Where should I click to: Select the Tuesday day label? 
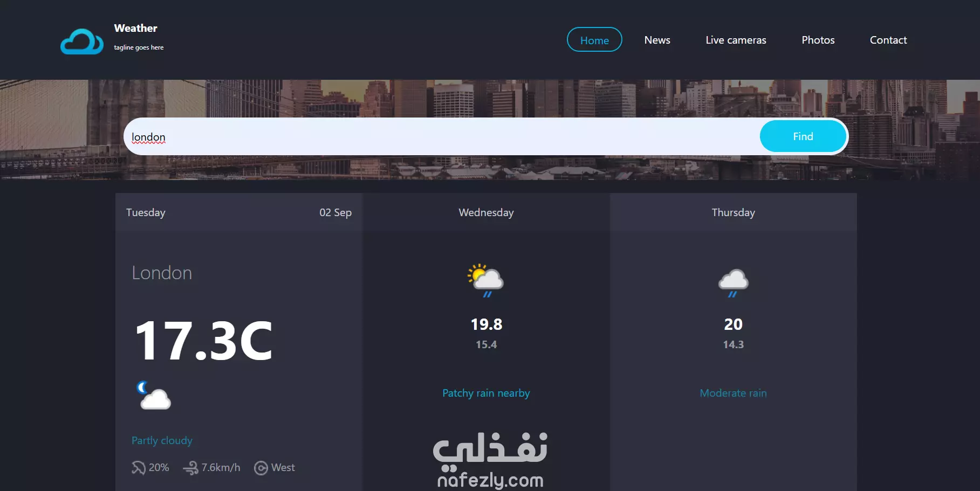click(x=146, y=212)
